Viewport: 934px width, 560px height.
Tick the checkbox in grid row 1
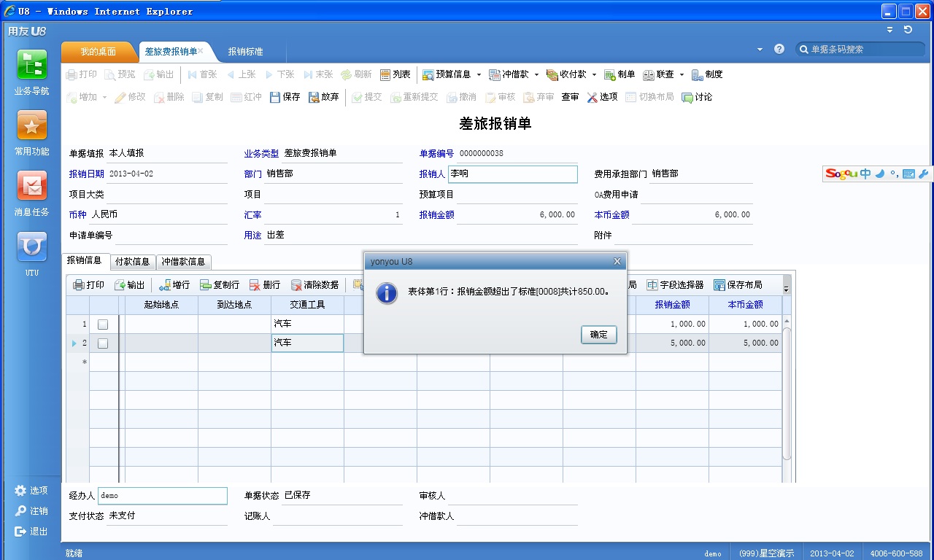coord(103,324)
